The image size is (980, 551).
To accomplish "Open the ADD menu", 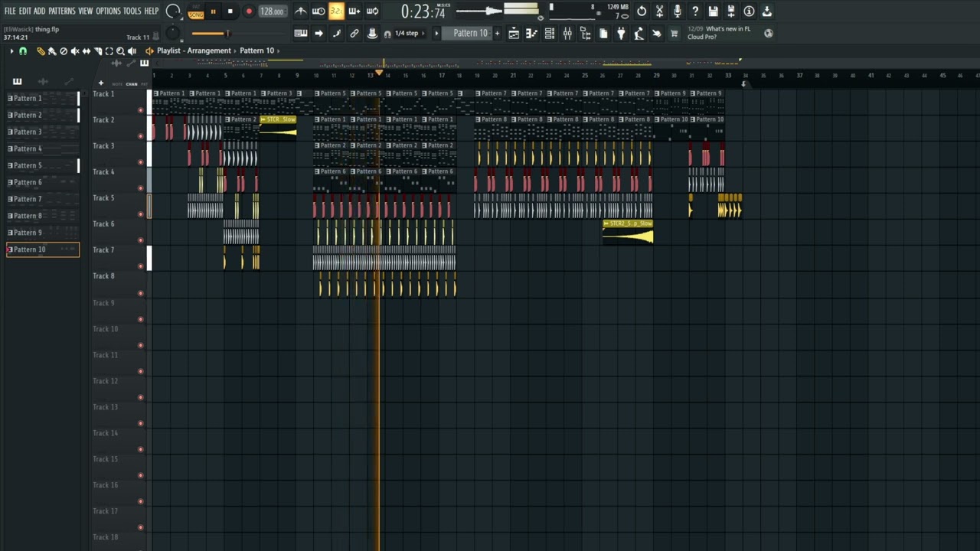I will 40,11.
